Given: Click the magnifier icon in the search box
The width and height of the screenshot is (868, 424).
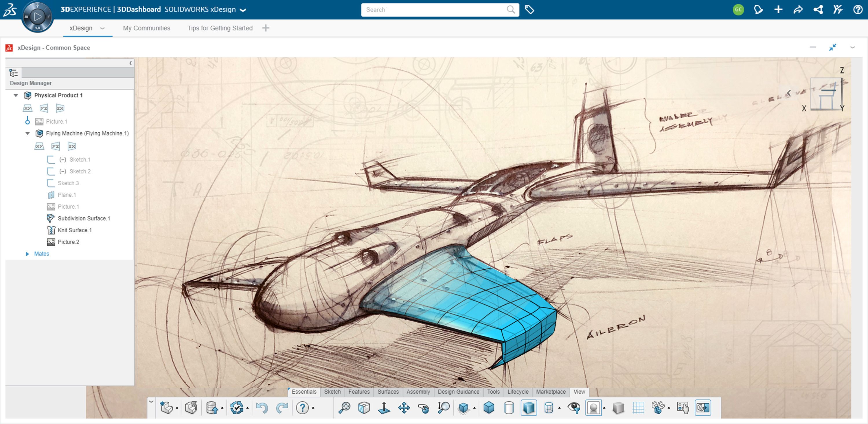Looking at the screenshot, I should [x=511, y=10].
